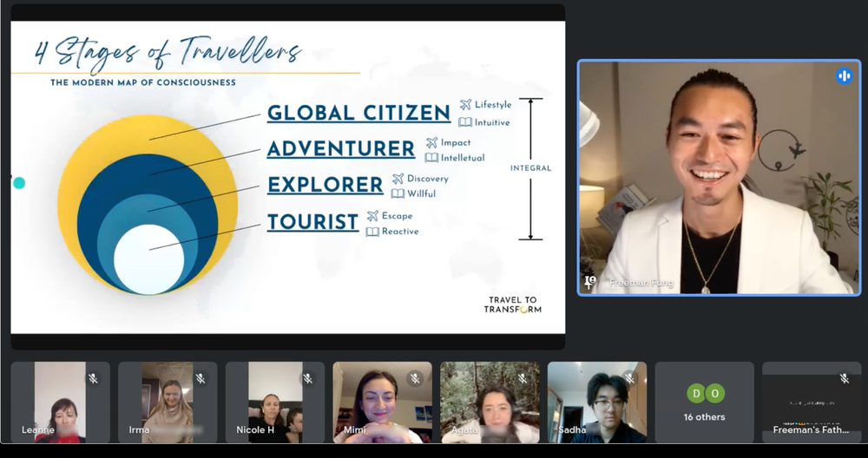Select Freeman Fung's main video tile
868x458 pixels.
(719, 178)
